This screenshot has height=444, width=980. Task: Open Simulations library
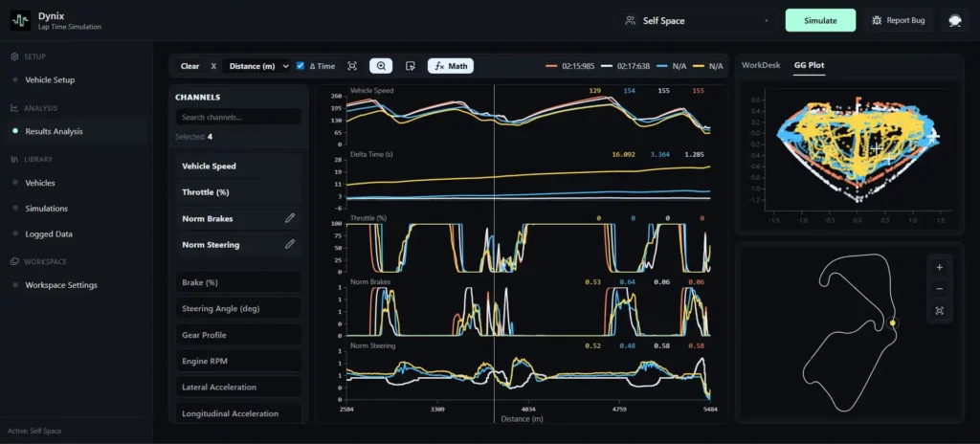click(x=46, y=209)
